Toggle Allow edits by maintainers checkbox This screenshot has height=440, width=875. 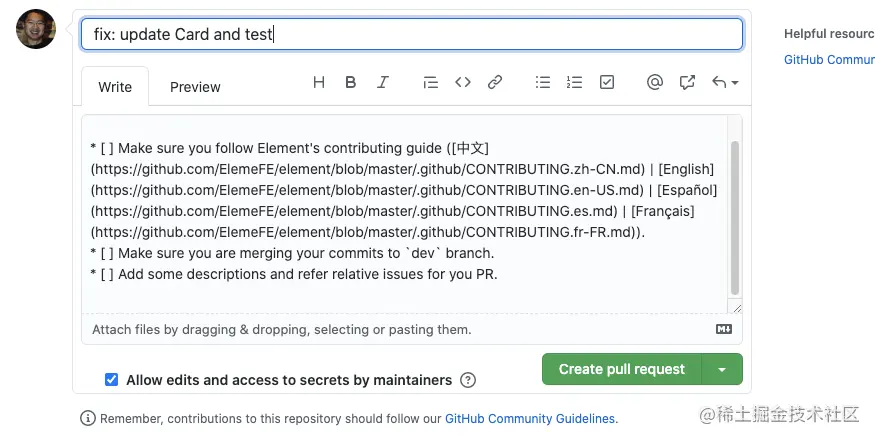pos(112,380)
